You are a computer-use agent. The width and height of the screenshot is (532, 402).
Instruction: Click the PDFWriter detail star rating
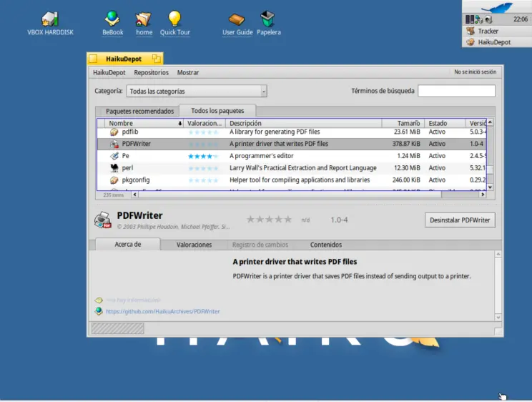pos(269,220)
